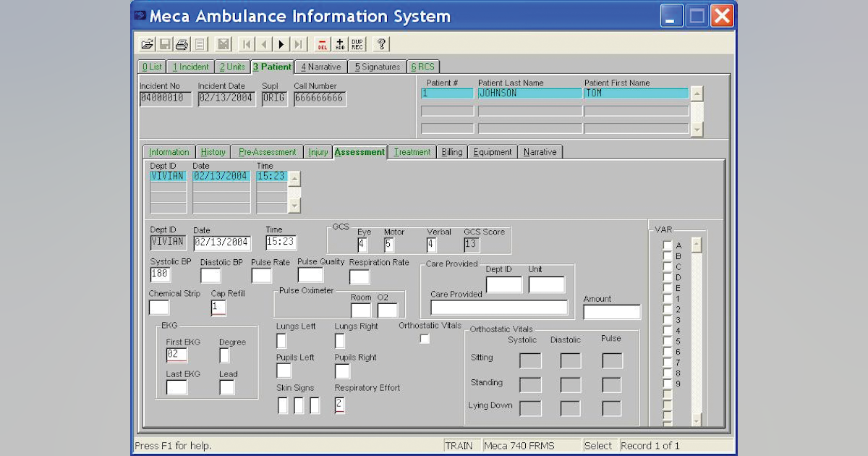Toggle the Orthostatic Vitals checkbox
The image size is (868, 456).
coord(424,338)
